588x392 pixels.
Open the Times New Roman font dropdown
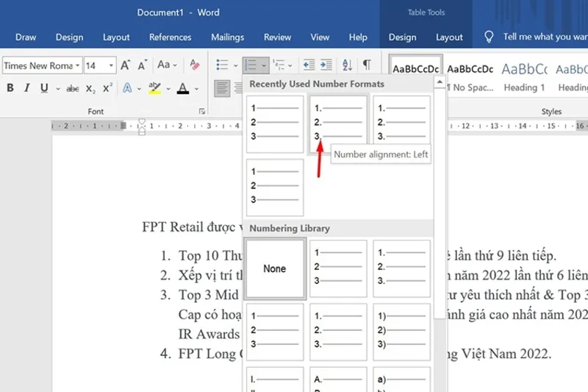click(77, 65)
